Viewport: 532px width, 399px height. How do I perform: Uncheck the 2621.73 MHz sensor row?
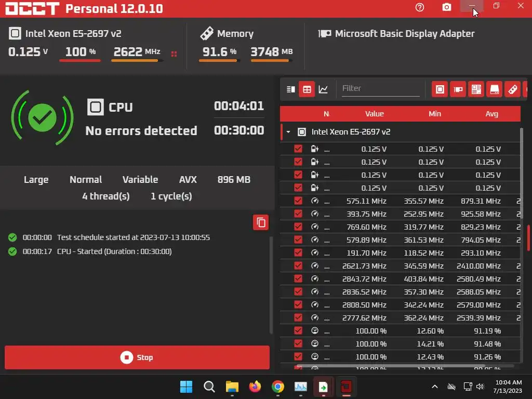298,265
